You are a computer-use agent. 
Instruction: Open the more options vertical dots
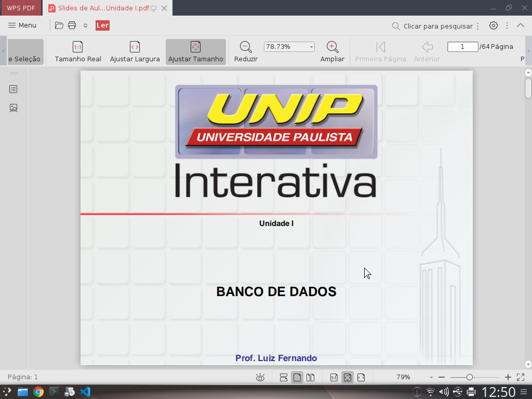click(507, 25)
